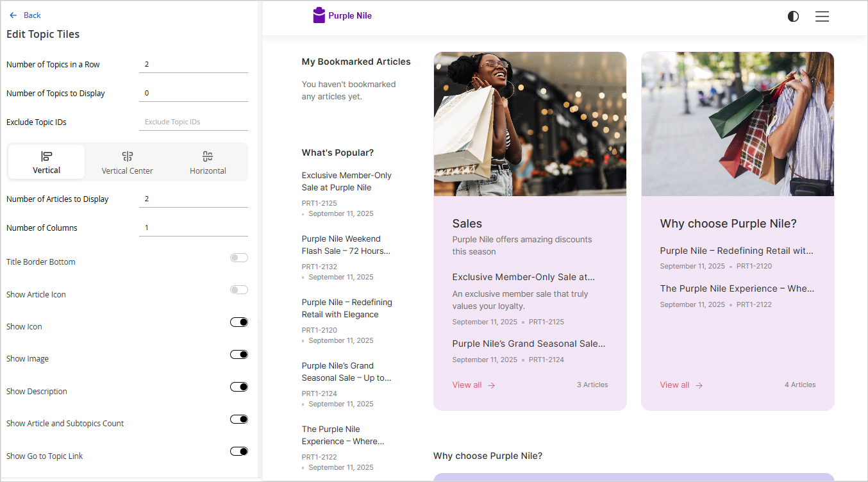This screenshot has width=868, height=482.
Task: Enable the Title Border Bottom toggle
Action: pyautogui.click(x=238, y=258)
